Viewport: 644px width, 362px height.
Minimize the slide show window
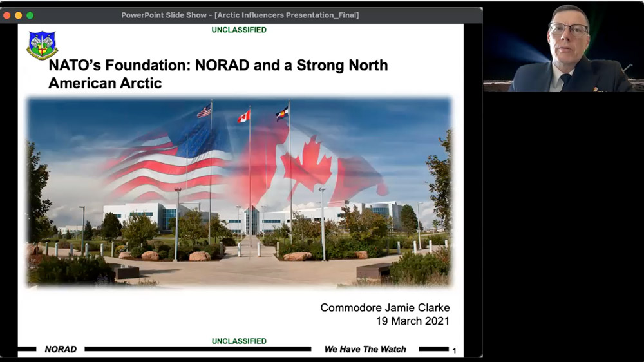(18, 15)
